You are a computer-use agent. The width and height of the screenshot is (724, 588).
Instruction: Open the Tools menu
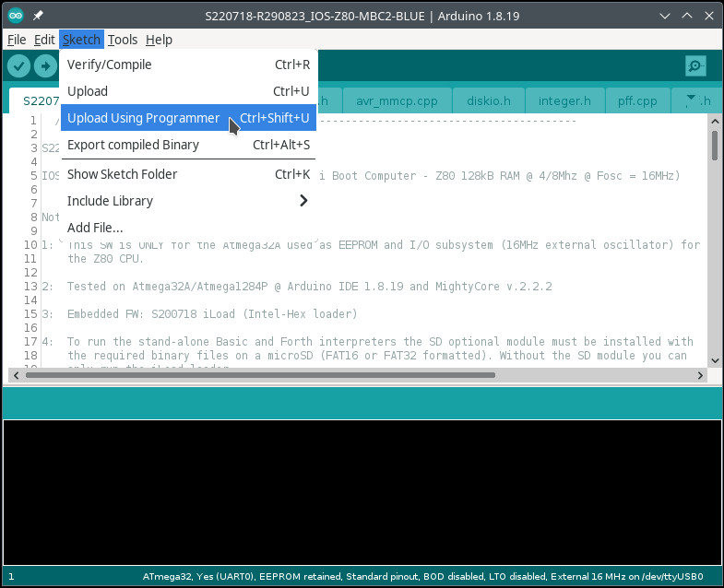pos(122,40)
